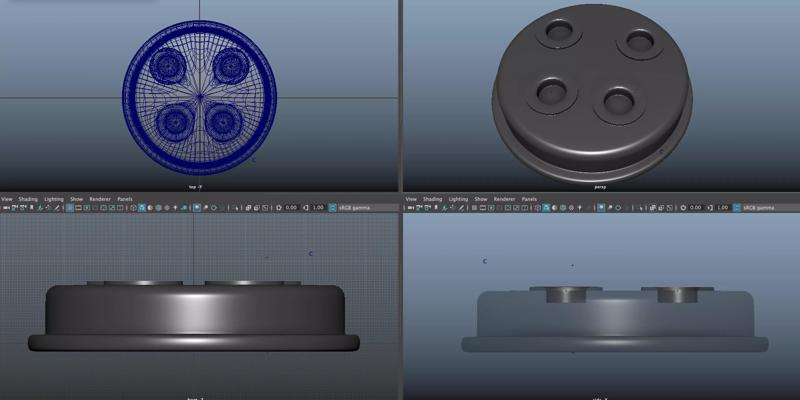Toggle X-Ray mode in lower-left panel toolbar
This screenshot has width=800, height=400.
tap(248, 208)
